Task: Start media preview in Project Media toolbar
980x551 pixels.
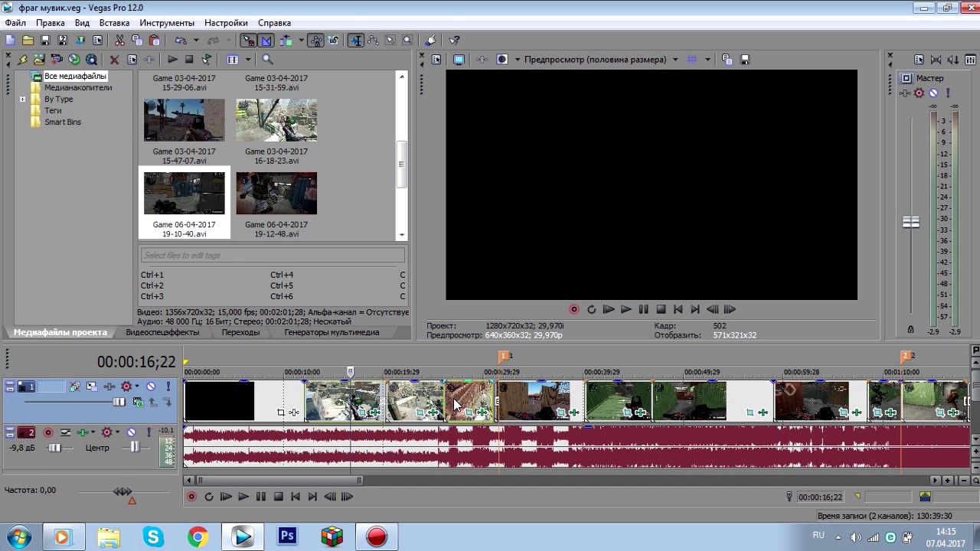Action: point(173,59)
